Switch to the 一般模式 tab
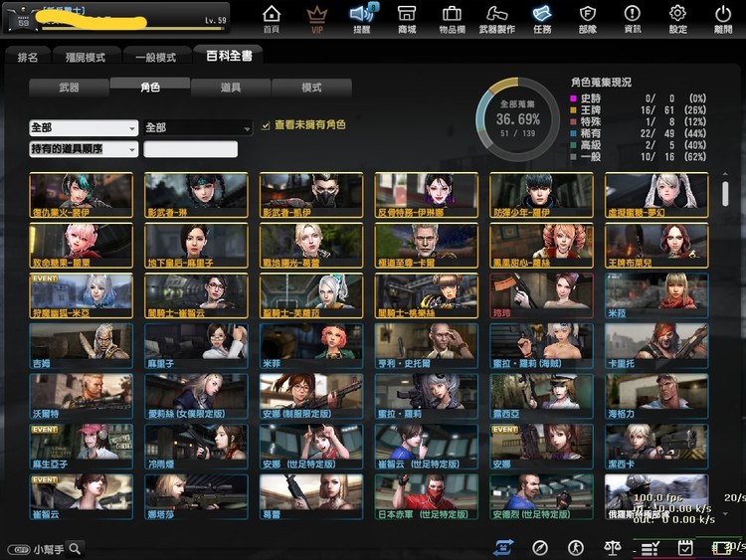This screenshot has width=746, height=560. pos(155,57)
